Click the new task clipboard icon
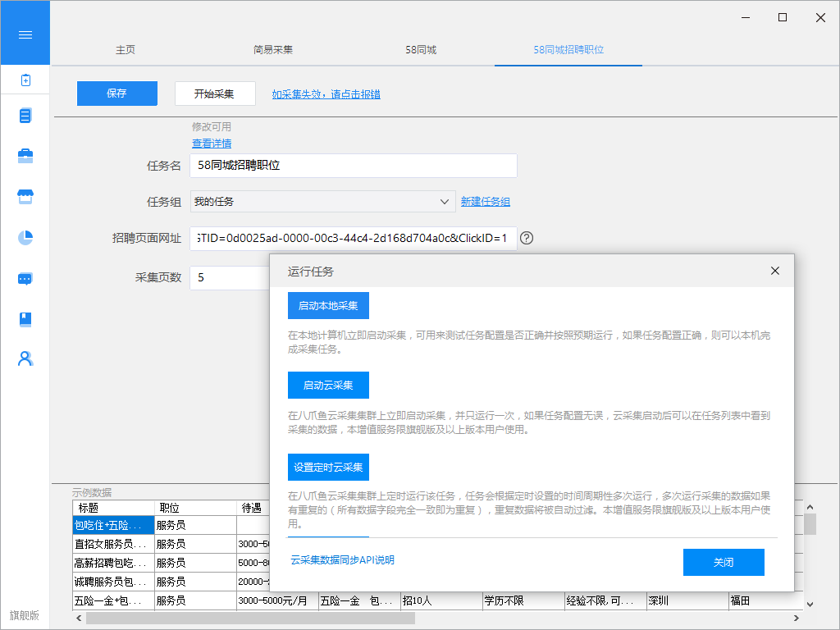Screen dimensions: 840x630 (25, 80)
